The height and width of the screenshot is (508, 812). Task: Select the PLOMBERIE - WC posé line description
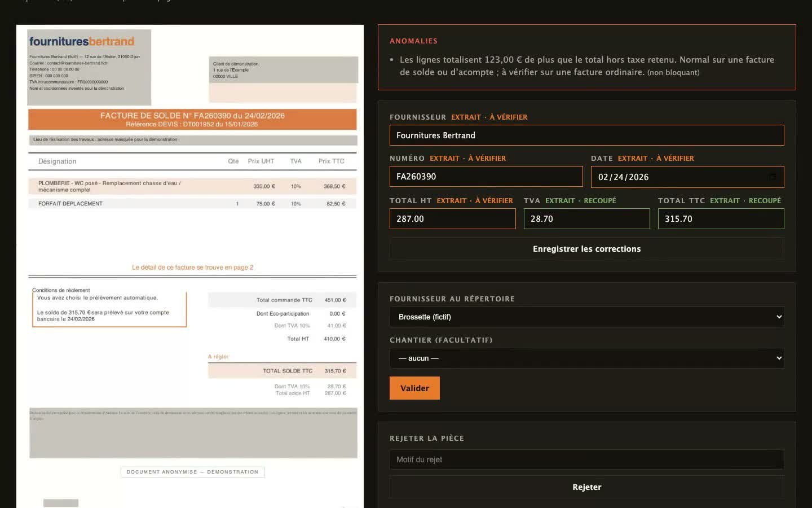point(109,186)
